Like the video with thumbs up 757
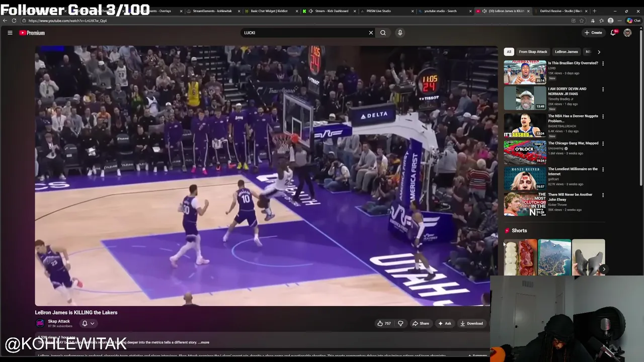This screenshot has height=362, width=644. (384, 323)
